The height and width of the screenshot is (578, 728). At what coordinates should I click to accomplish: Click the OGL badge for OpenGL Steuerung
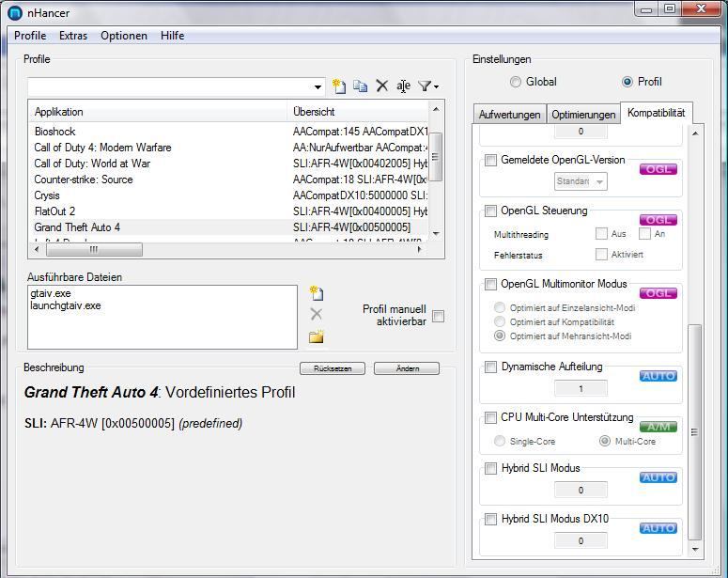tap(658, 220)
